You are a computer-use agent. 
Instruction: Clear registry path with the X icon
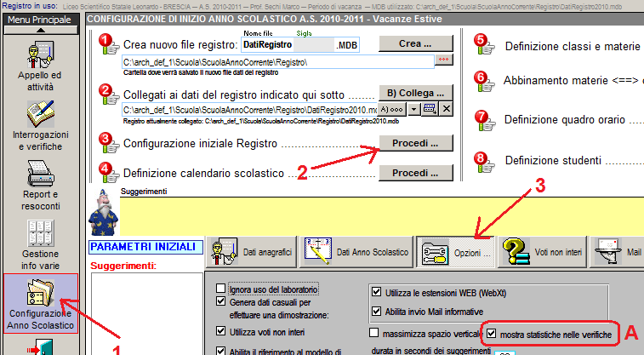click(446, 109)
